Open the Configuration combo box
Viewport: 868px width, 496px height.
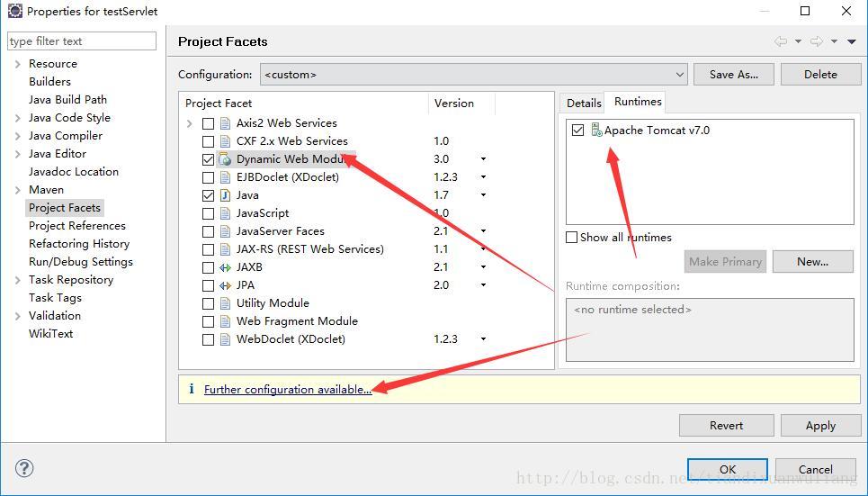pyautogui.click(x=473, y=74)
